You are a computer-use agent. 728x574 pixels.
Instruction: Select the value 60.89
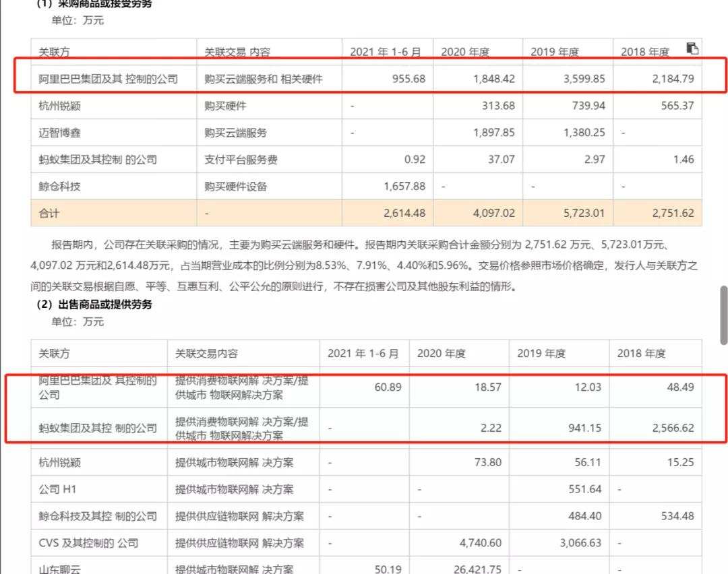[388, 387]
